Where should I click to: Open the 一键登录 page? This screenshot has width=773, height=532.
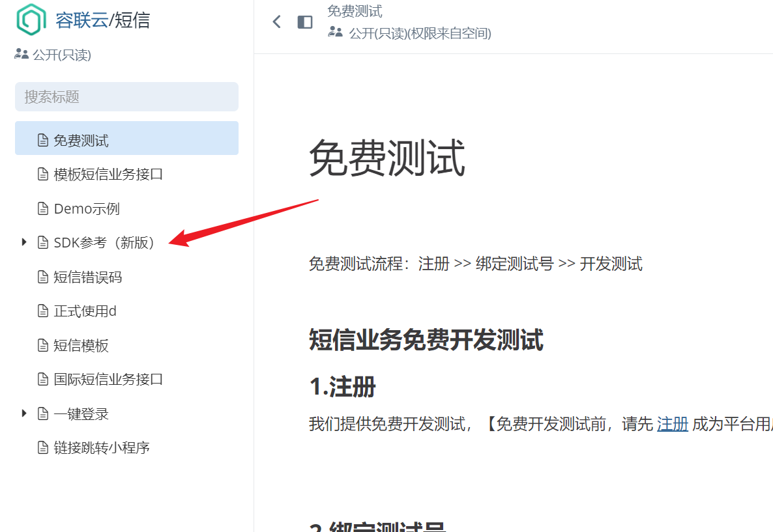(81, 413)
